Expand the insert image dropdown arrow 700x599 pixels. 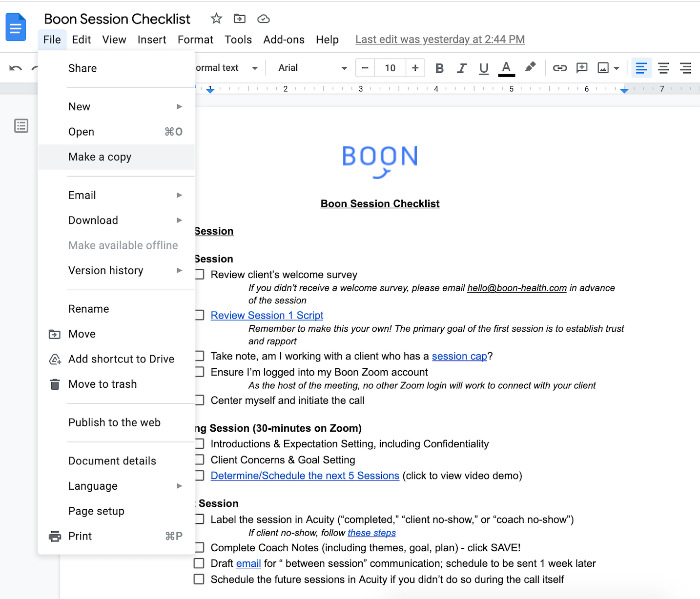(x=617, y=68)
